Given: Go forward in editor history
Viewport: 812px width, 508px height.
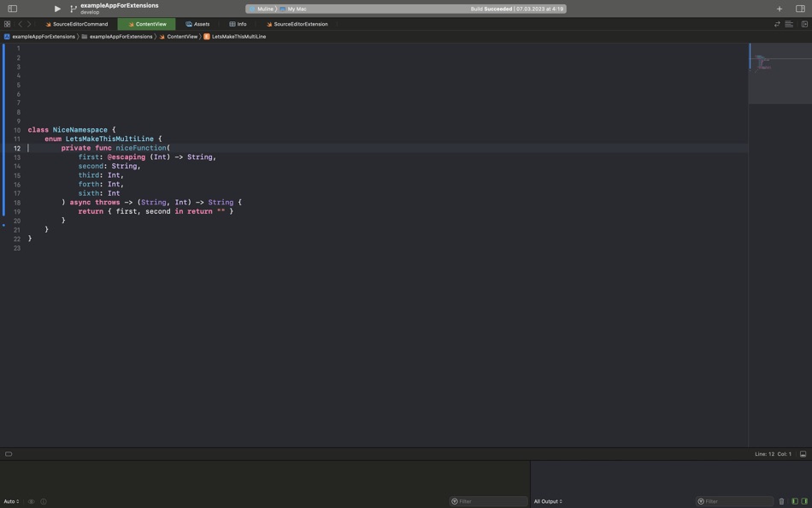Looking at the screenshot, I should (x=29, y=24).
